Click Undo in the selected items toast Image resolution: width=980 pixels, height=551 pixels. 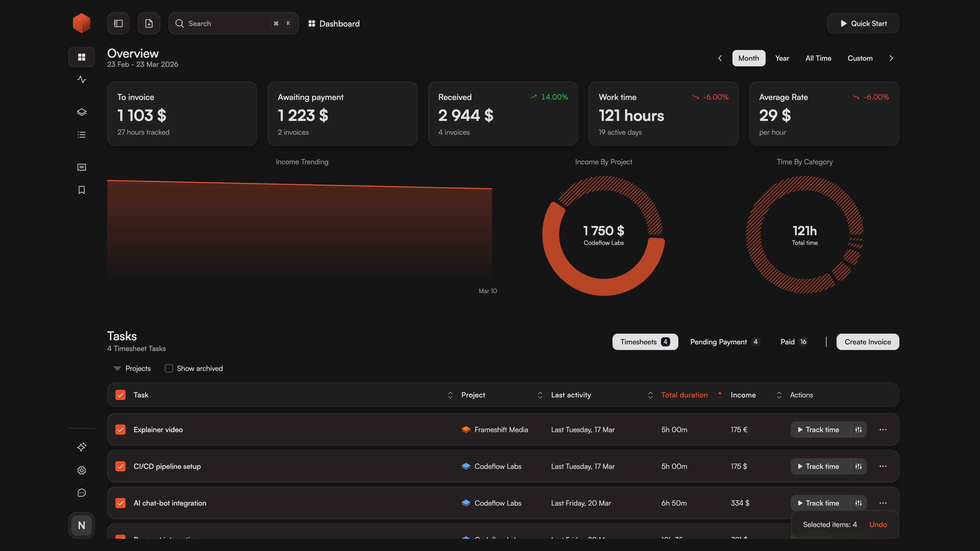tap(878, 524)
